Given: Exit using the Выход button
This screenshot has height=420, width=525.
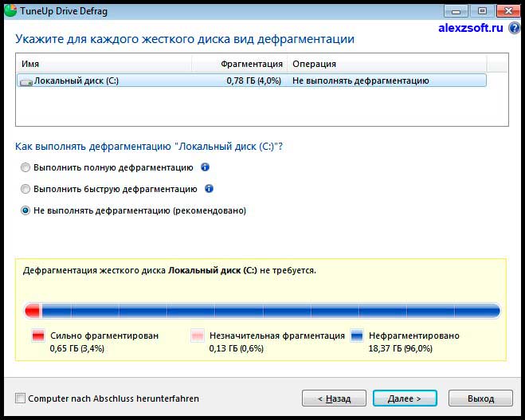Looking at the screenshot, I should coord(480,398).
